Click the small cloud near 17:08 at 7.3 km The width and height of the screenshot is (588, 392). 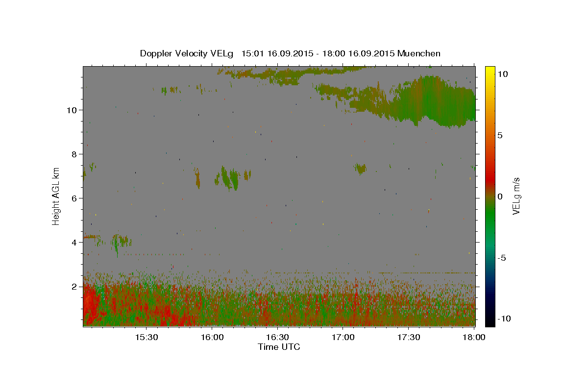(x=361, y=169)
